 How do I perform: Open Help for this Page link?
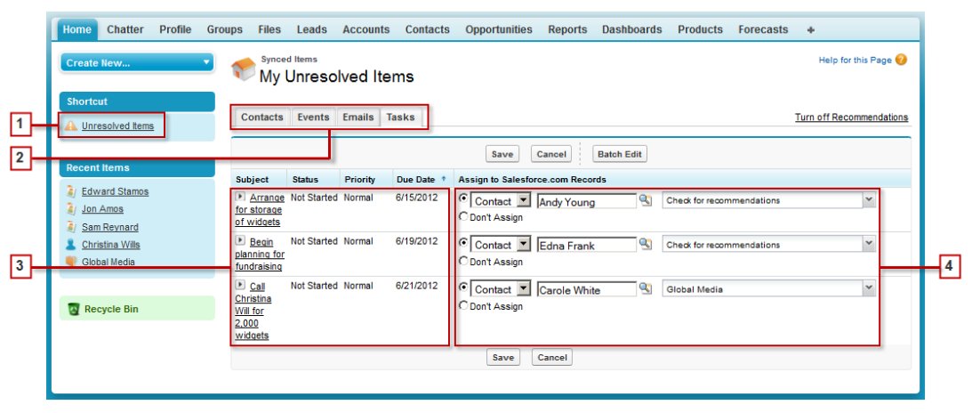point(855,60)
